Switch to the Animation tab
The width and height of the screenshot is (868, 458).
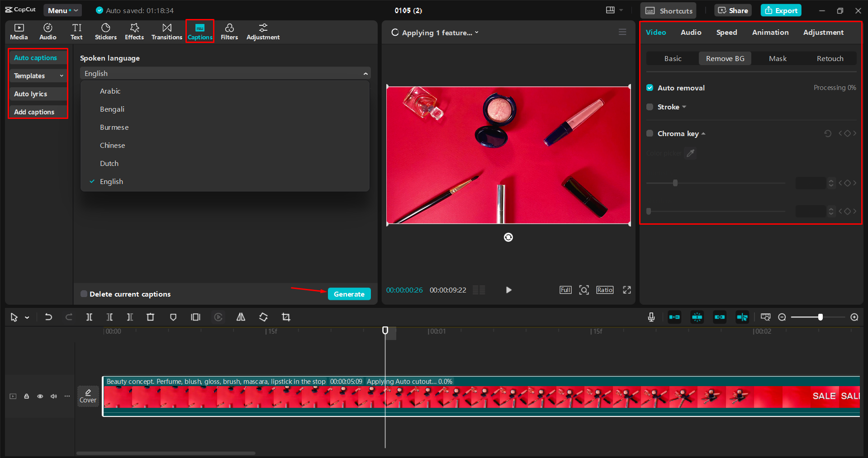tap(770, 33)
